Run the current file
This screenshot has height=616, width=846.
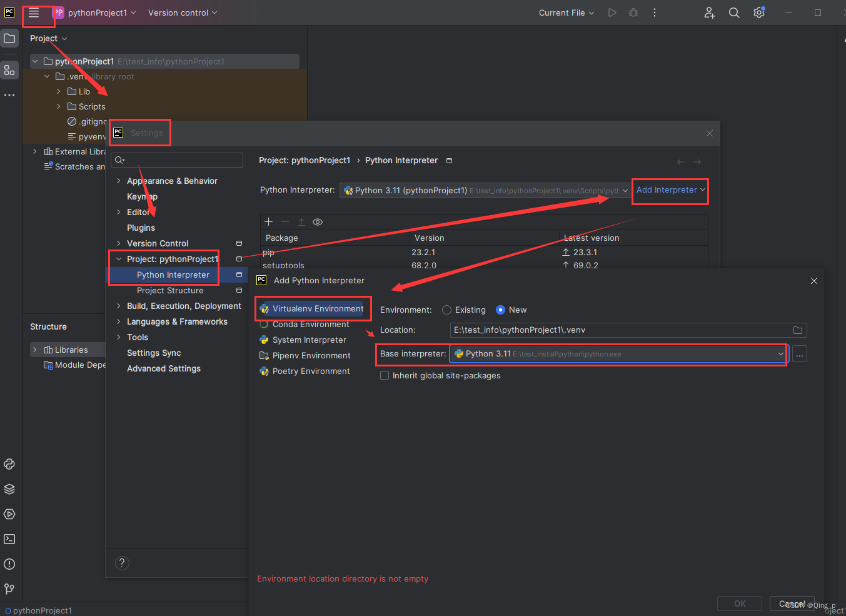coord(612,13)
